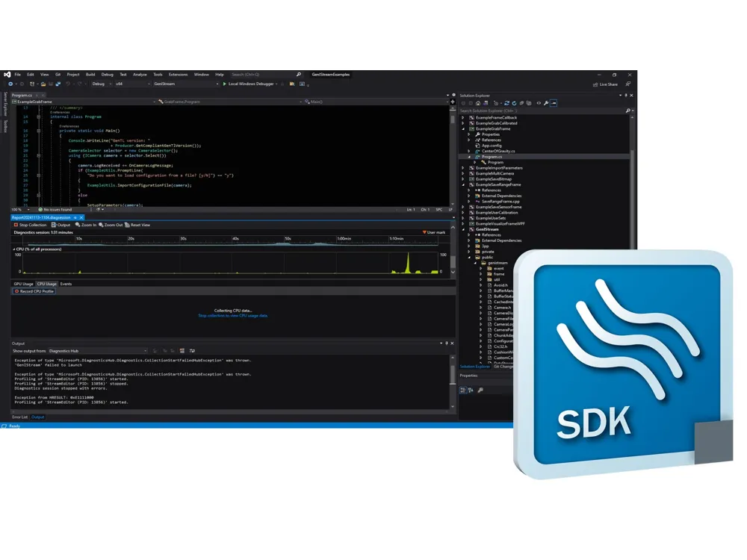Expand the ExampleFrameCallback project node
The height and width of the screenshot is (560, 747).
[462, 118]
